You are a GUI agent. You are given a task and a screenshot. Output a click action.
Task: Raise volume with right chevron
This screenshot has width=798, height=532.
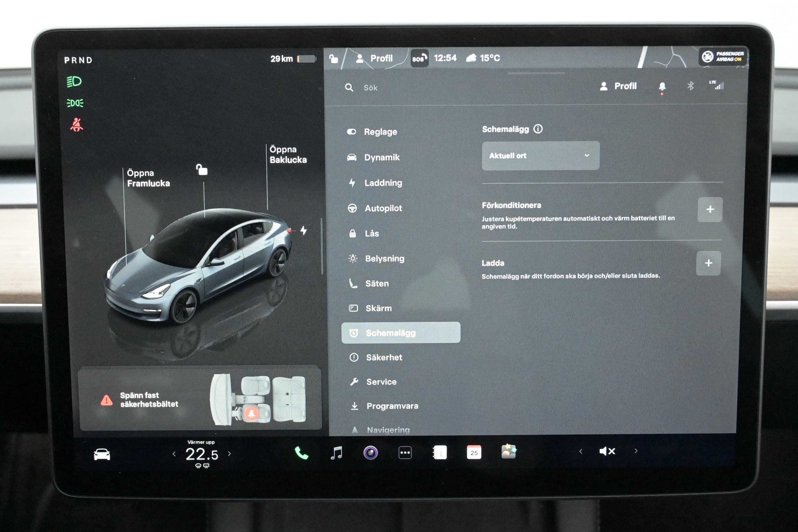point(636,451)
